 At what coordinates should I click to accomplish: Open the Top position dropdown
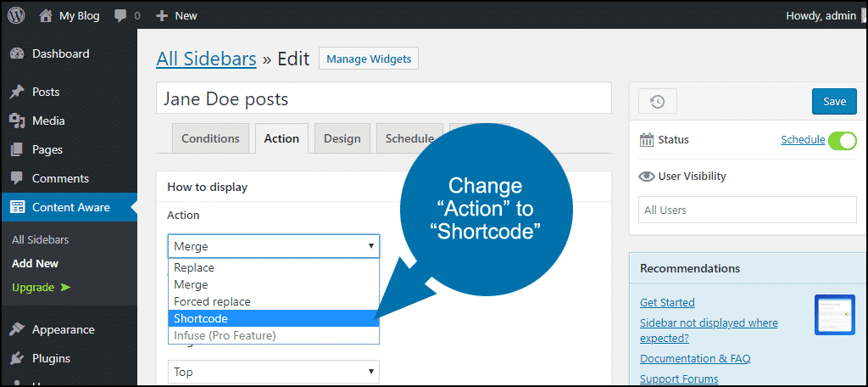274,372
